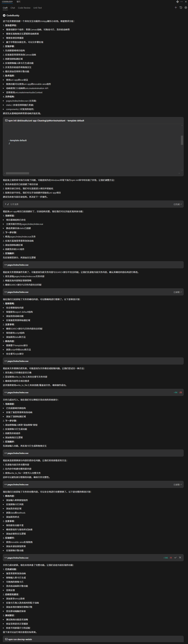Click the terminal output vertical scrollbar thumb
The width and height of the screenshot is (188, 644).
[182, 140]
